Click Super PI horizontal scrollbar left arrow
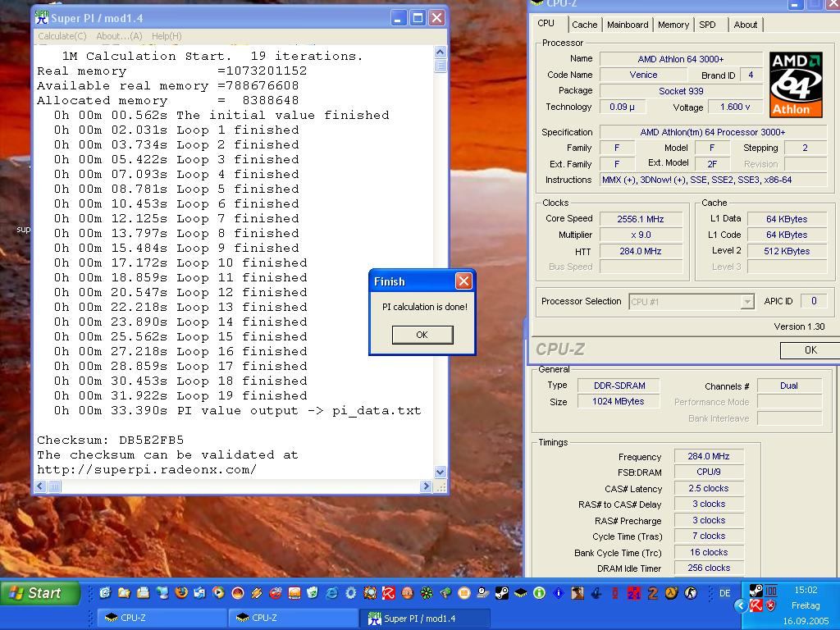 click(41, 486)
